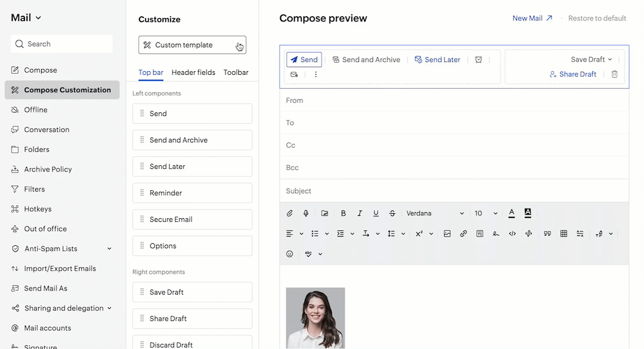Click the reminder alarm clock icon

478,60
